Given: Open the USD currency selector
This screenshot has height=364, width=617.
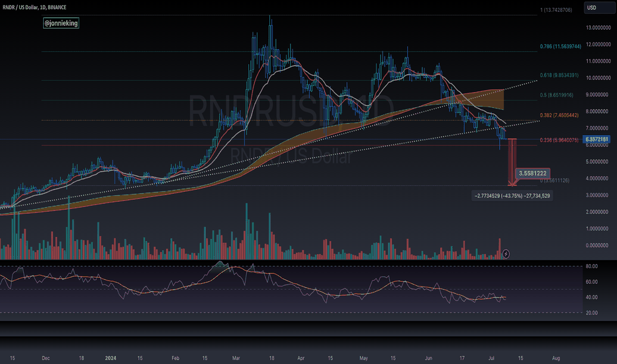Looking at the screenshot, I should point(599,7).
